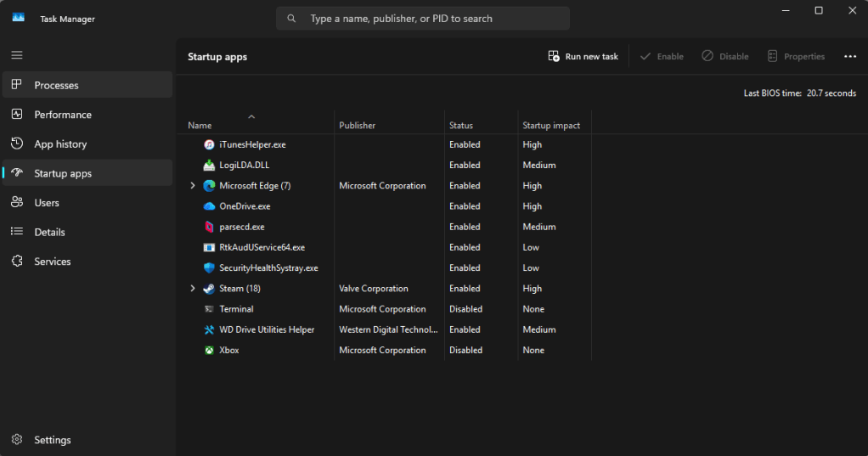868x456 pixels.
Task: Select the OneDrive.exe row name
Action: [x=245, y=205]
